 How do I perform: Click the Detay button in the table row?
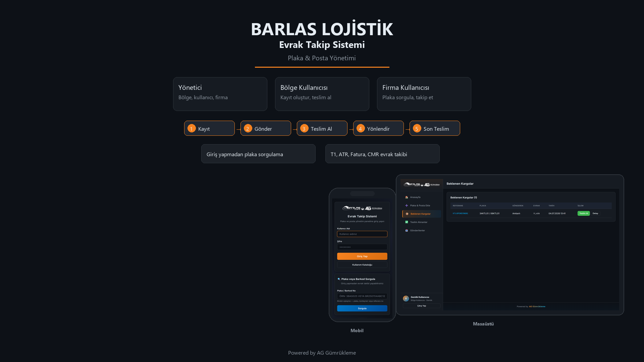(x=595, y=213)
